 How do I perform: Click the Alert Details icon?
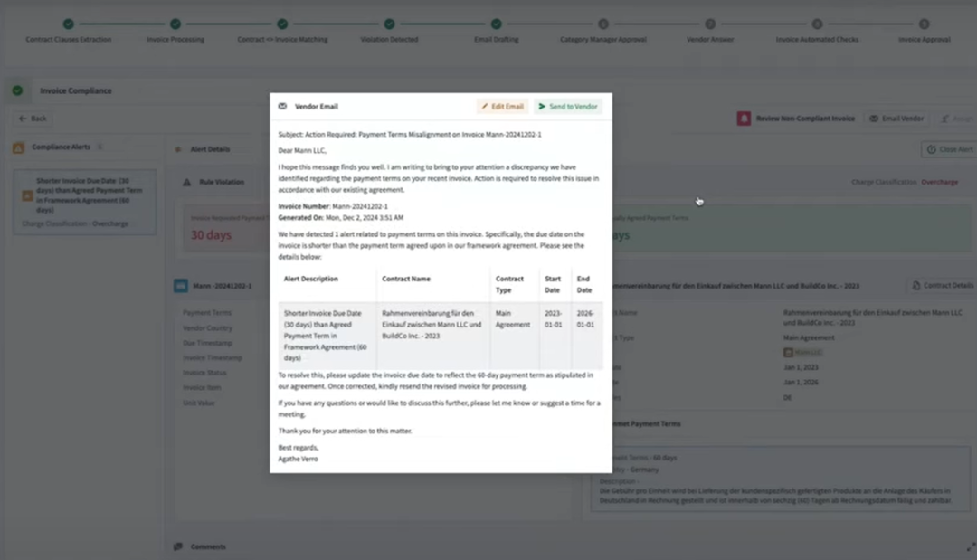click(178, 149)
